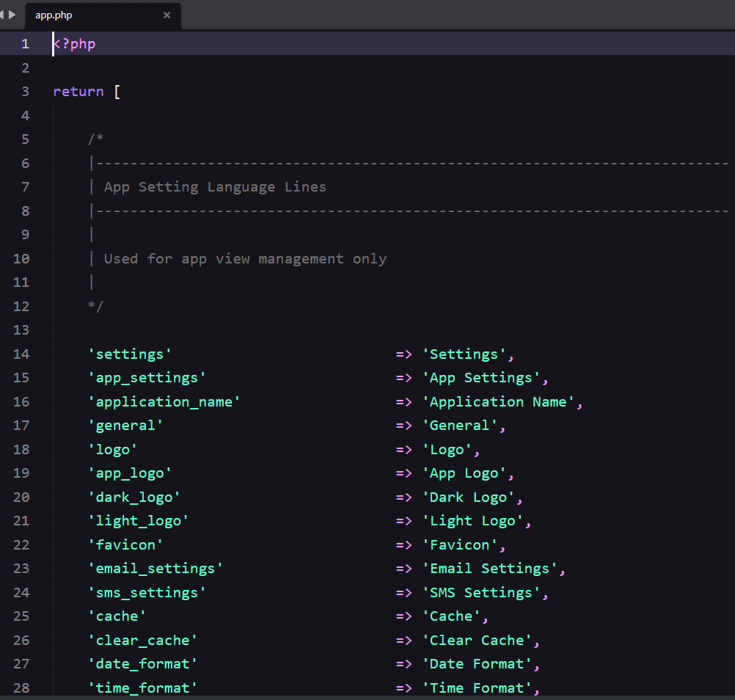Viewport: 735px width, 700px height.
Task: Click comment 'Used for app view management only'
Action: (245, 259)
